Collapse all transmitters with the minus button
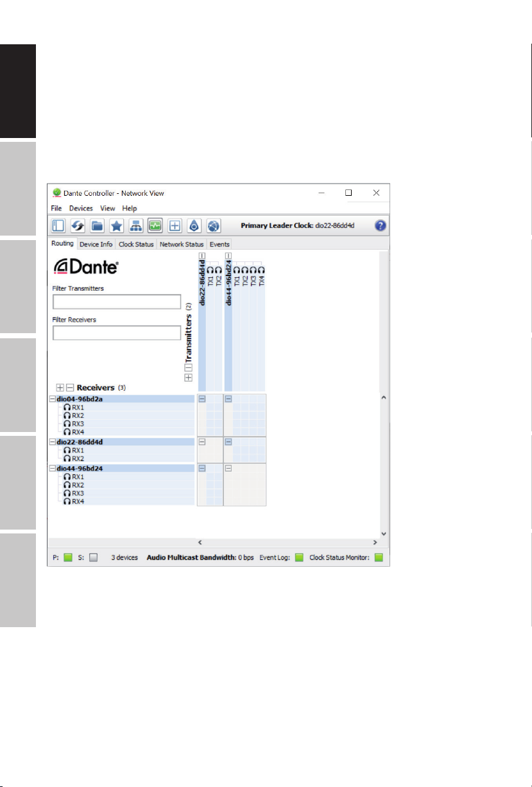 point(188,368)
